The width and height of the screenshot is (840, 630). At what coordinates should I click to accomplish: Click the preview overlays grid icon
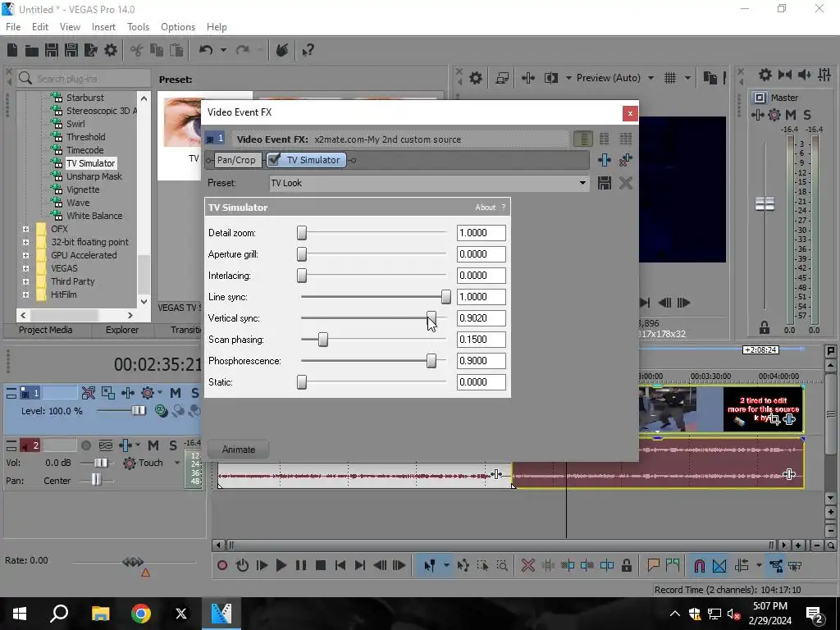pos(670,78)
